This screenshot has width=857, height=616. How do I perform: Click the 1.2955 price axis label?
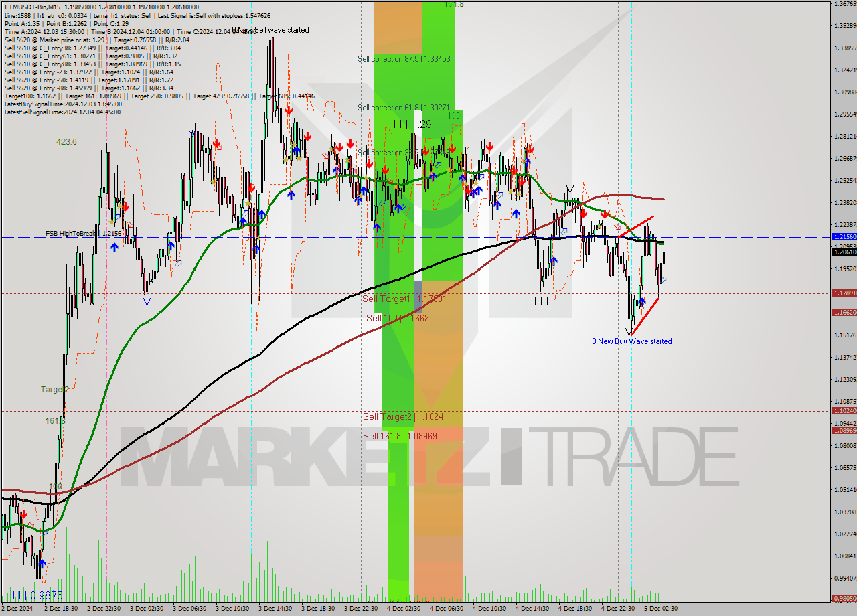[845, 114]
